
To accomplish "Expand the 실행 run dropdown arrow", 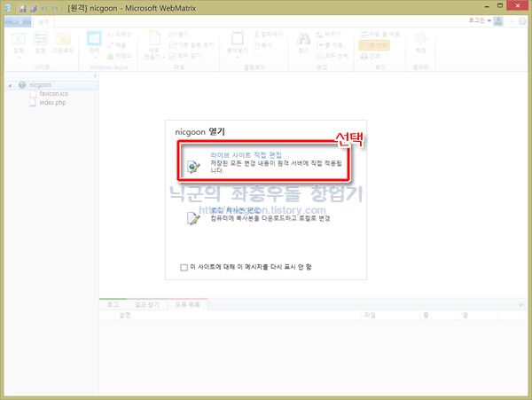I will (19, 58).
